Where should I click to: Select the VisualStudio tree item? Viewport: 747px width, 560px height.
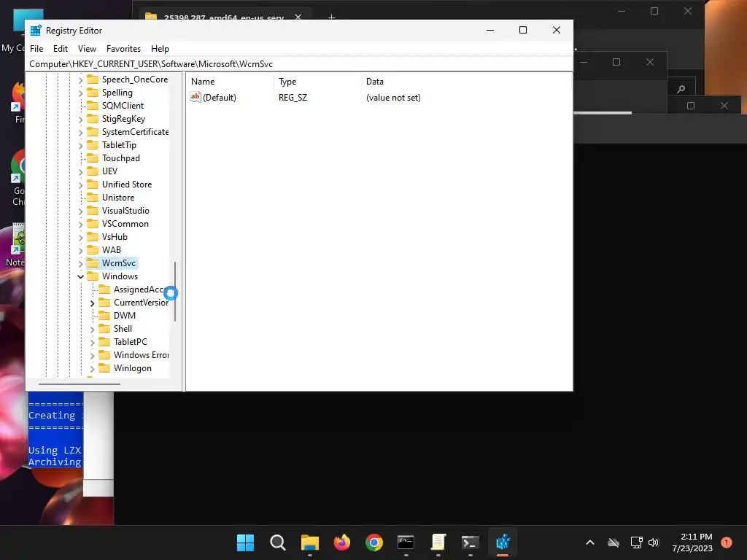(125, 211)
